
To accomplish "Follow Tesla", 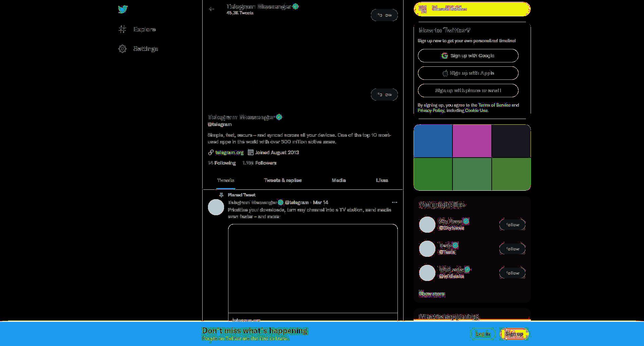I will tap(512, 249).
